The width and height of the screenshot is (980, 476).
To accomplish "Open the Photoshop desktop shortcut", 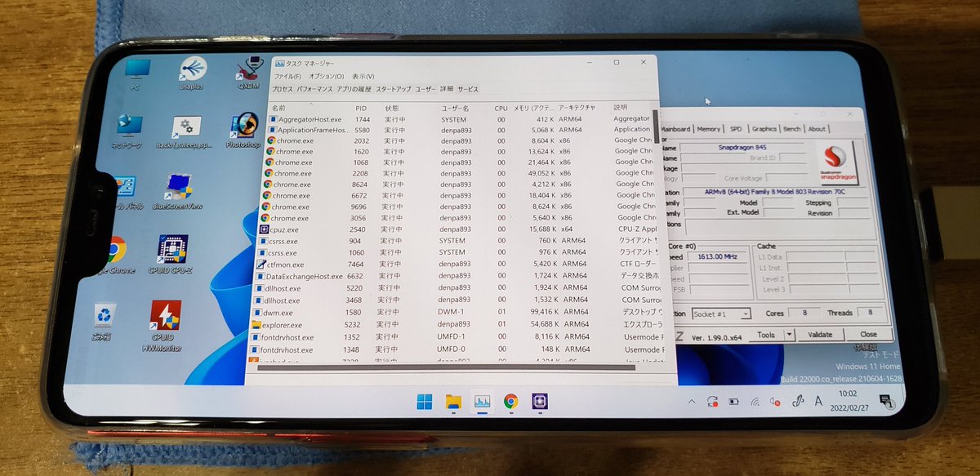I will [243, 131].
